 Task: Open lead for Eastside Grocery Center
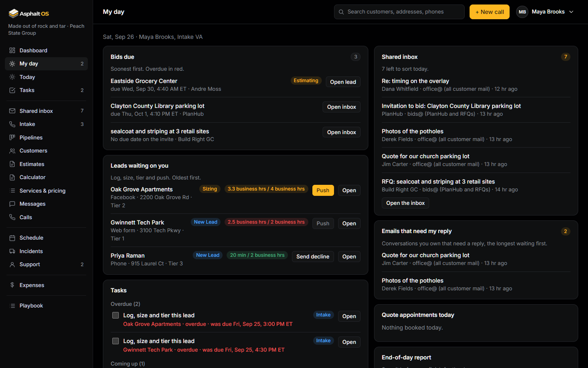[343, 82]
